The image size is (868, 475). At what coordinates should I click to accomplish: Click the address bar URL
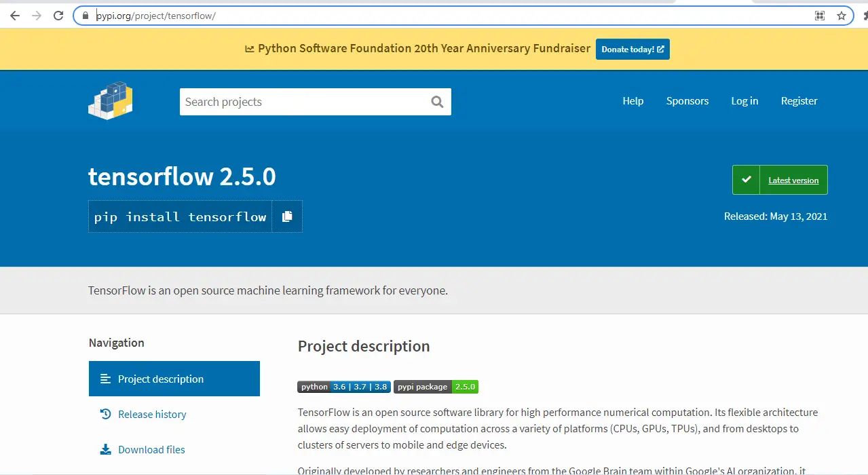(155, 16)
